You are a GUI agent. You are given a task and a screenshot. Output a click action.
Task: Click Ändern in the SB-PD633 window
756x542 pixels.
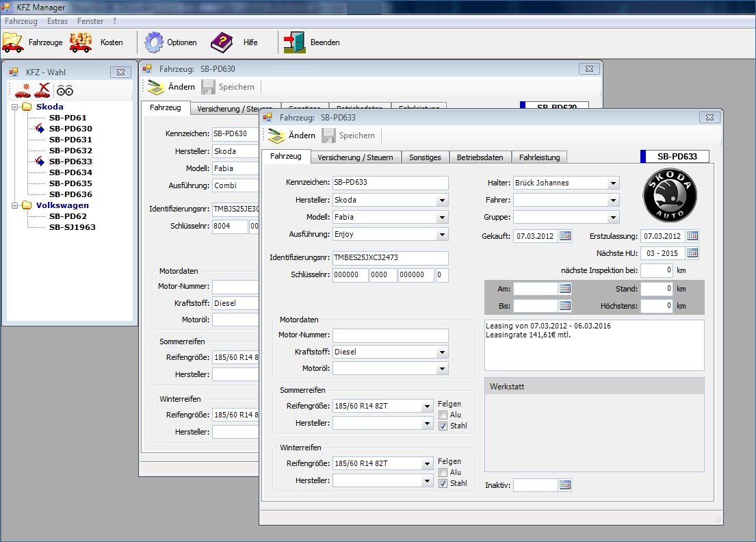(x=292, y=135)
